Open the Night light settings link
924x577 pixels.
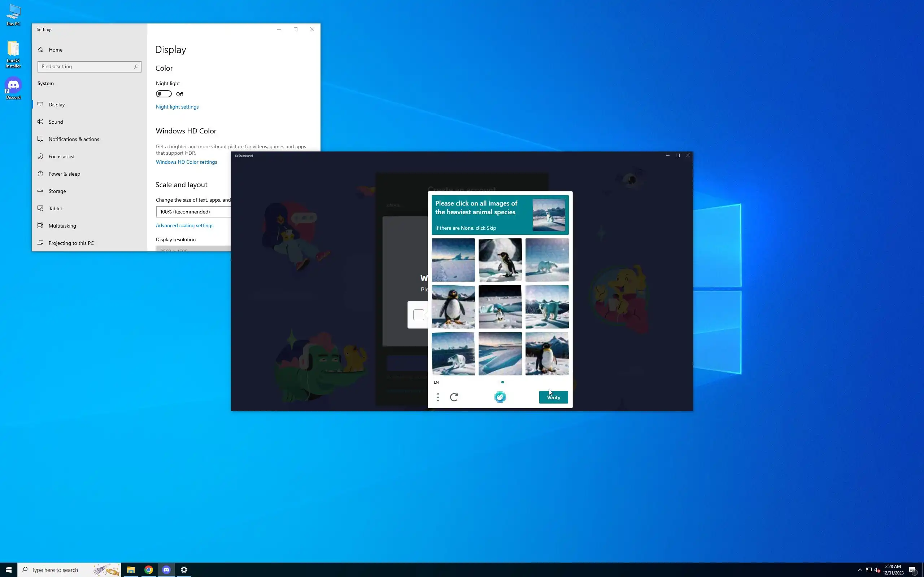point(177,107)
